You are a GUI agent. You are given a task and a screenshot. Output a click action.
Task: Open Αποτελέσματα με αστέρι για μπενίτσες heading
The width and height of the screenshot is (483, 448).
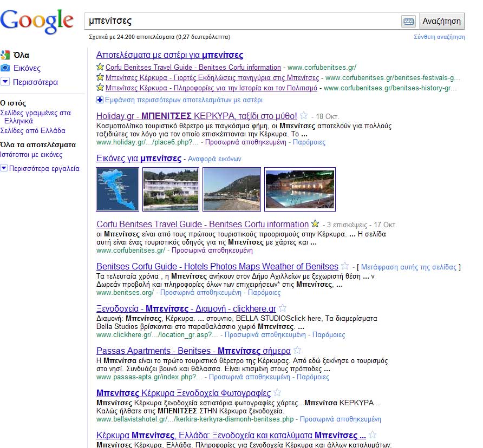[x=169, y=55]
